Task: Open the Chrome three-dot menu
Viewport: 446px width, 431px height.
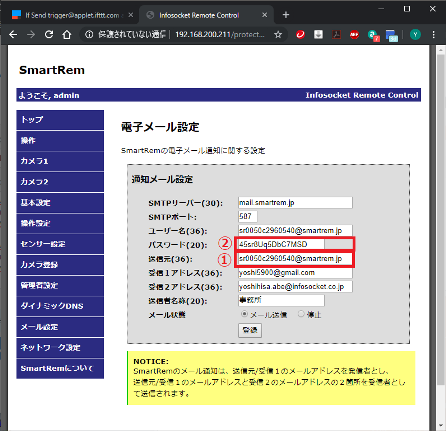Action: 433,34
